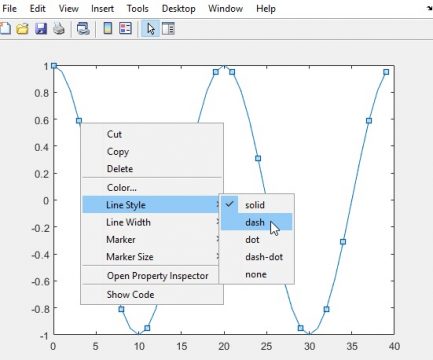Click the dock figure arrow in menu bar

click(x=430, y=8)
